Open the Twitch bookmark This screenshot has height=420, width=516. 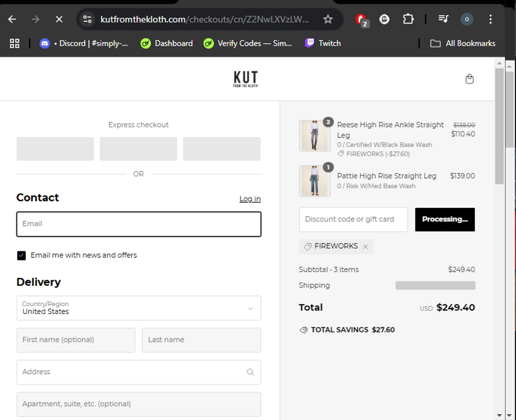click(323, 43)
